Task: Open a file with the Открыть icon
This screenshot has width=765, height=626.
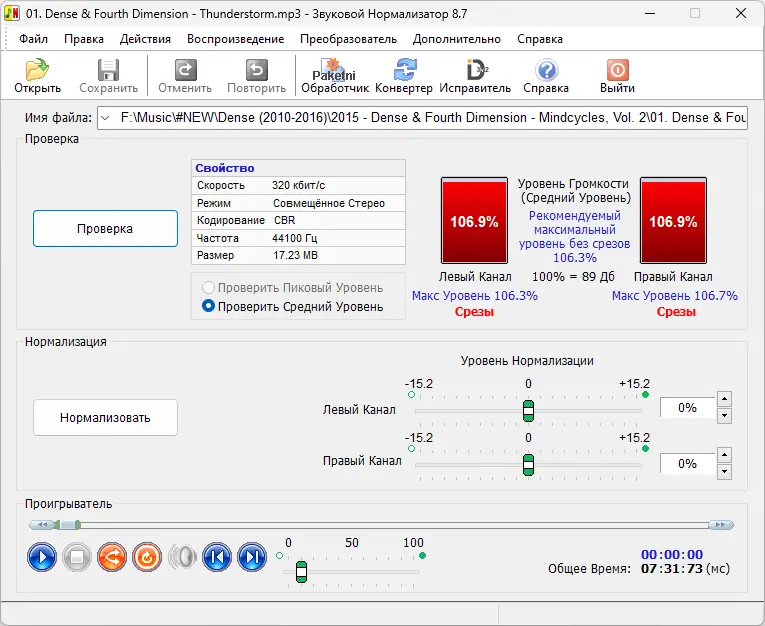Action: pos(37,76)
